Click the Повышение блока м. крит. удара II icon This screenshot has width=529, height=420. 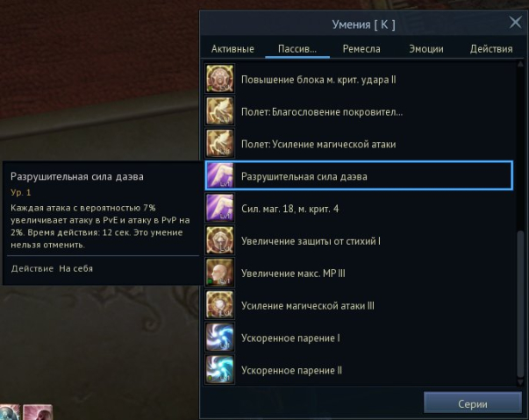[219, 79]
